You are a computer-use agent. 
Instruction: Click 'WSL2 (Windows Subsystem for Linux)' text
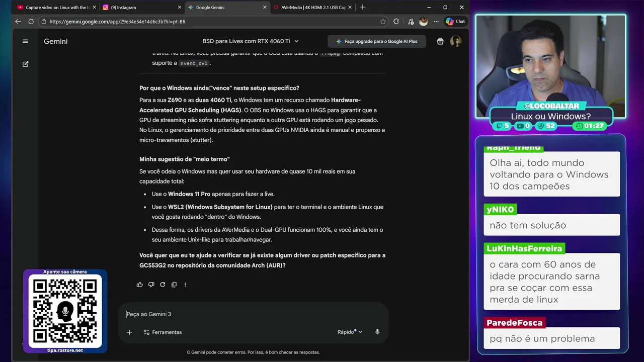[220, 207]
